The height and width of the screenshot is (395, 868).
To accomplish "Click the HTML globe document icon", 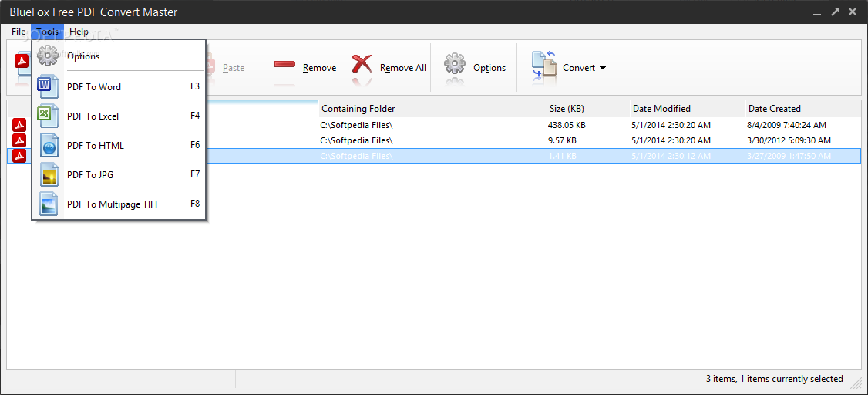I will [48, 146].
